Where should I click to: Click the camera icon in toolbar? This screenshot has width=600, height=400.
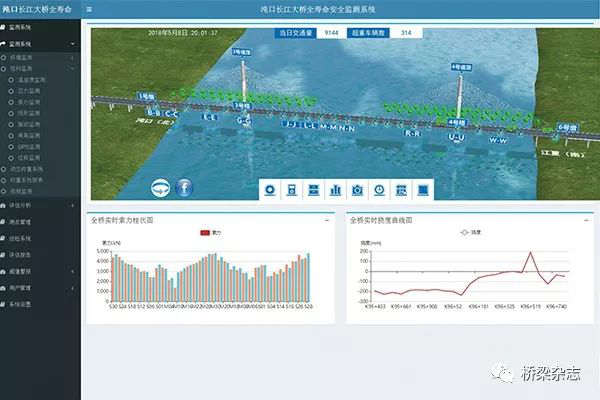(x=357, y=190)
